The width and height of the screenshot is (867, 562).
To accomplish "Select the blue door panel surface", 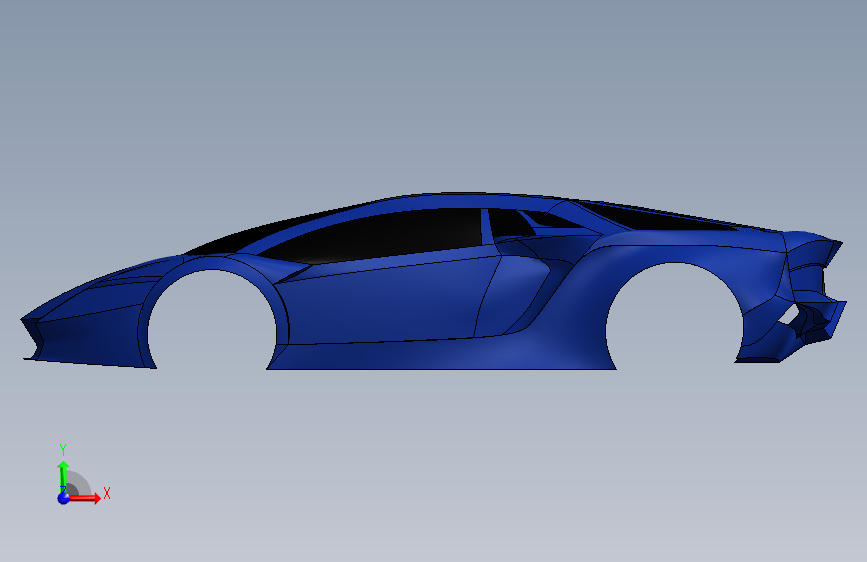I will pyautogui.click(x=387, y=304).
